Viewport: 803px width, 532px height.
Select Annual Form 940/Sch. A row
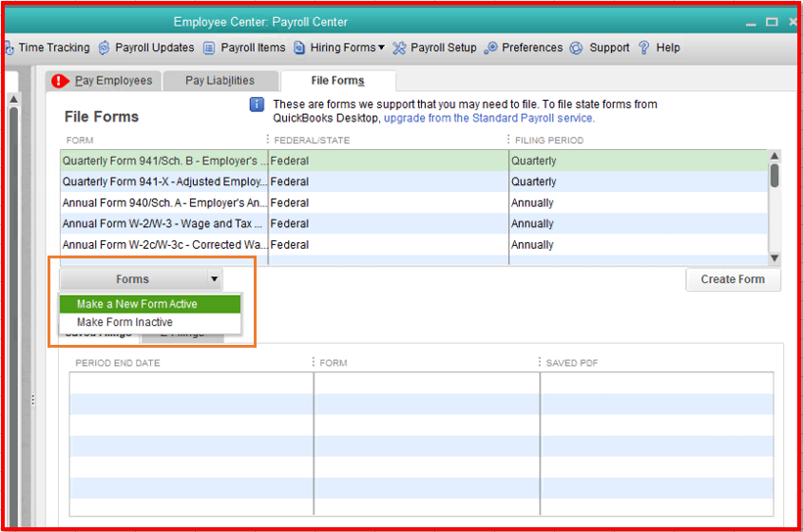(x=413, y=202)
